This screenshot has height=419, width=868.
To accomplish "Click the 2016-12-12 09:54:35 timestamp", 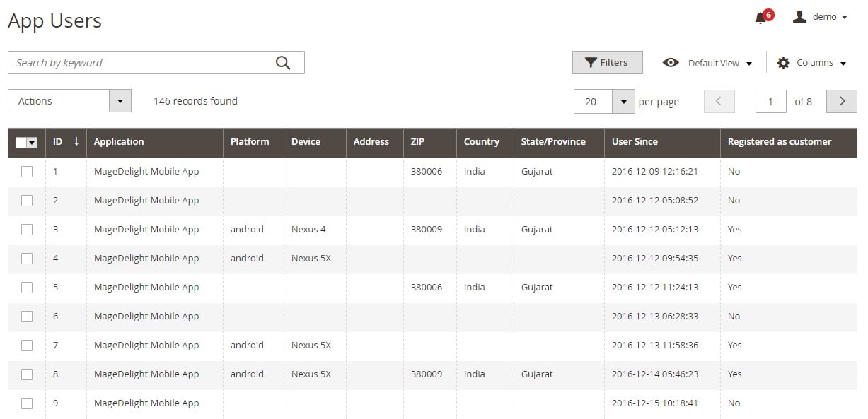I will coord(655,258).
